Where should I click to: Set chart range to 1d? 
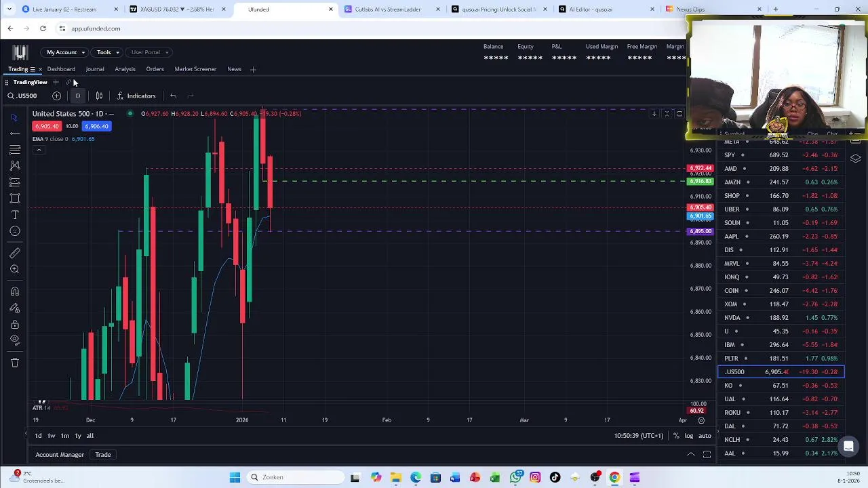click(x=38, y=436)
